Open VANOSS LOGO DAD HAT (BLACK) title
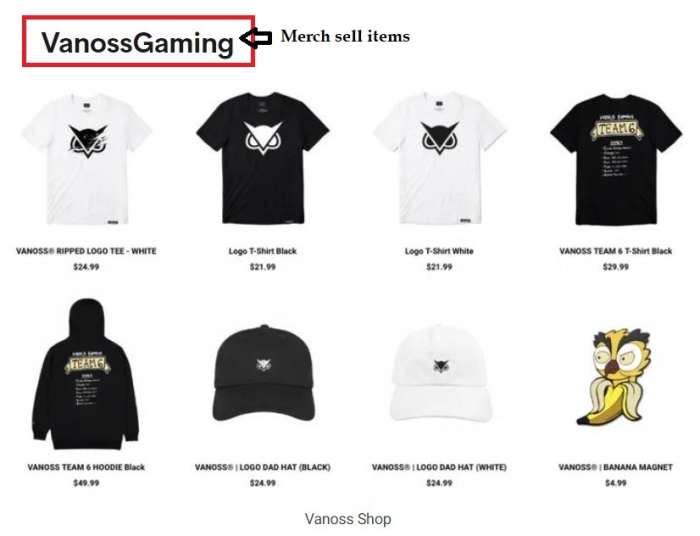Viewport: 700px width, 536px height. [262, 467]
